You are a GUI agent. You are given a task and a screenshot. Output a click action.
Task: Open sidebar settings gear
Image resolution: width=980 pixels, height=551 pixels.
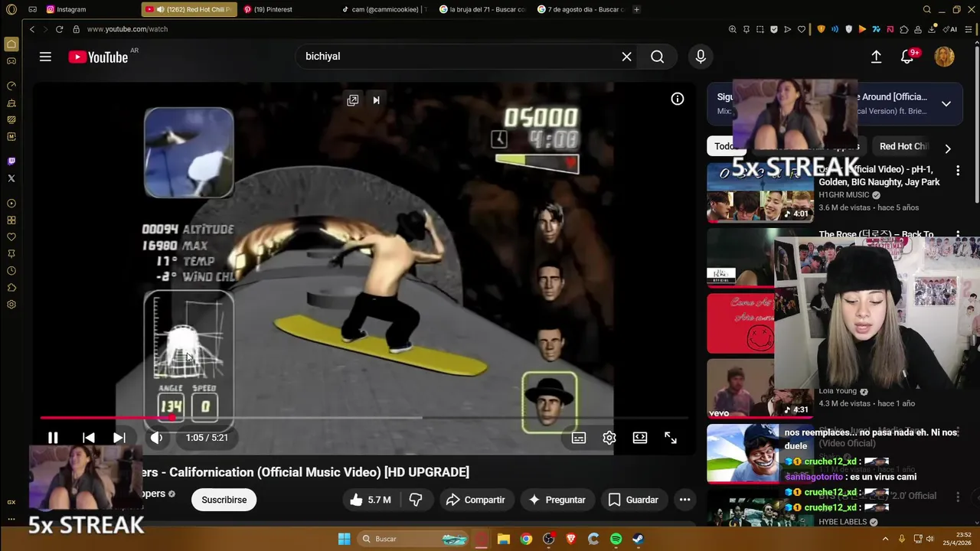click(11, 305)
